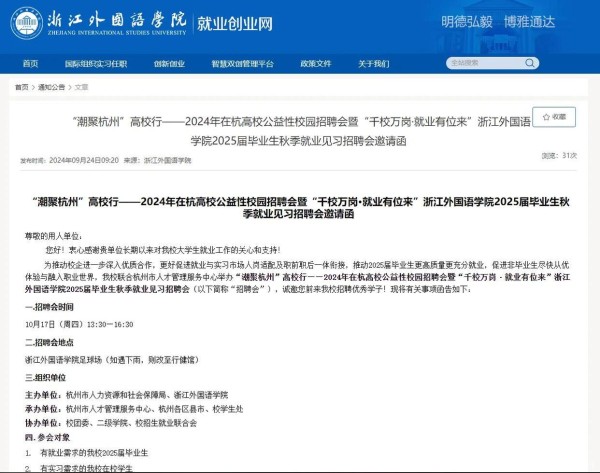
Task: Click list item 有就业需求的我校2025届毕业生
Action: (94, 453)
